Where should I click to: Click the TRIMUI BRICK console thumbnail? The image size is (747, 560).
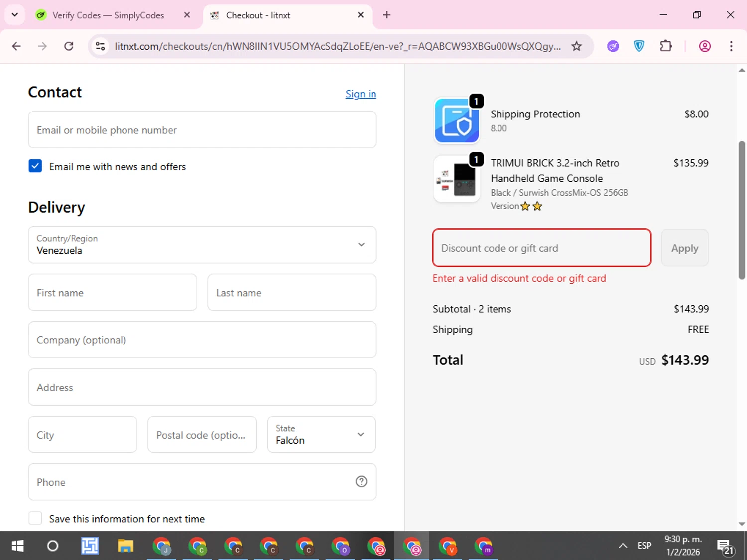457,179
